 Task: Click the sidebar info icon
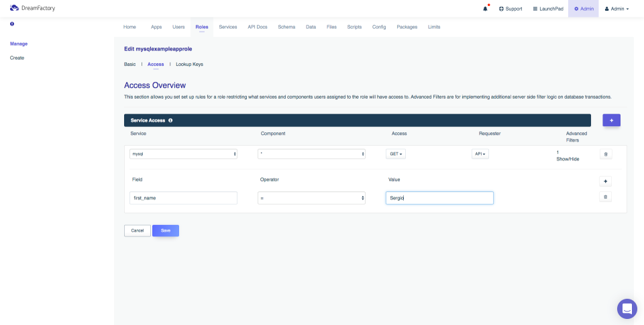12,24
